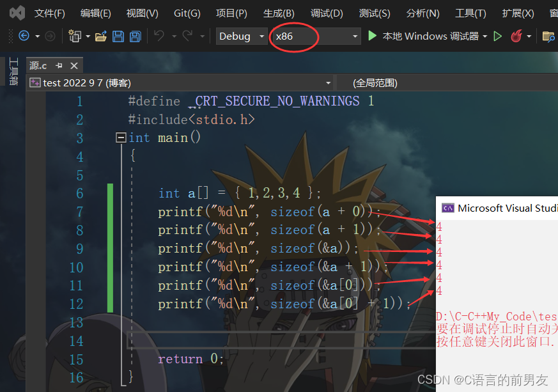Click line number 6 in gutter
This screenshot has height=392, width=558.
pos(80,193)
